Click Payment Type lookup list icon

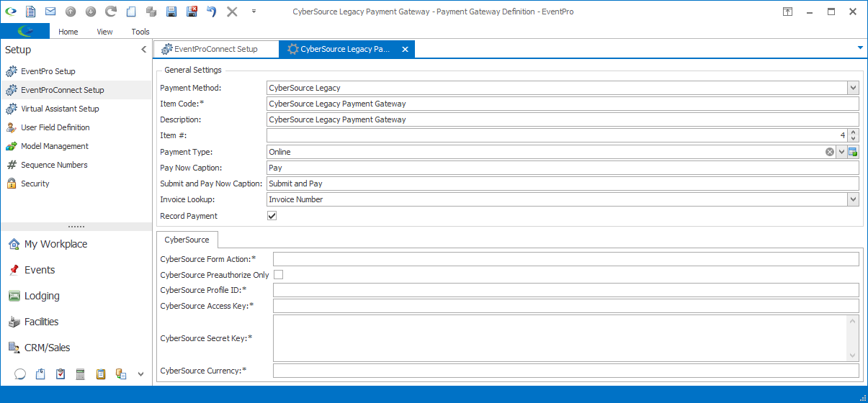pos(853,152)
